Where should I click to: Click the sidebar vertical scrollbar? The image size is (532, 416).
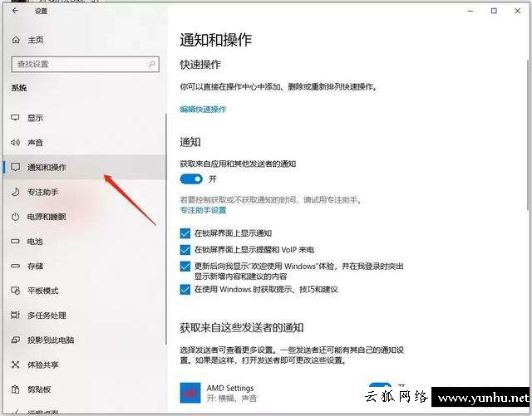pyautogui.click(x=166, y=229)
